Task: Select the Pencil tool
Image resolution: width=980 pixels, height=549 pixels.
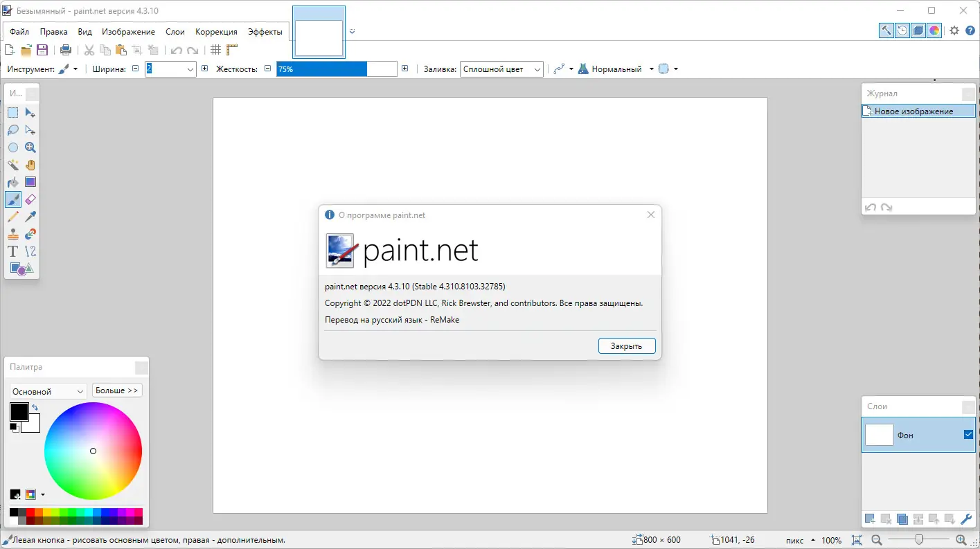Action: point(13,217)
